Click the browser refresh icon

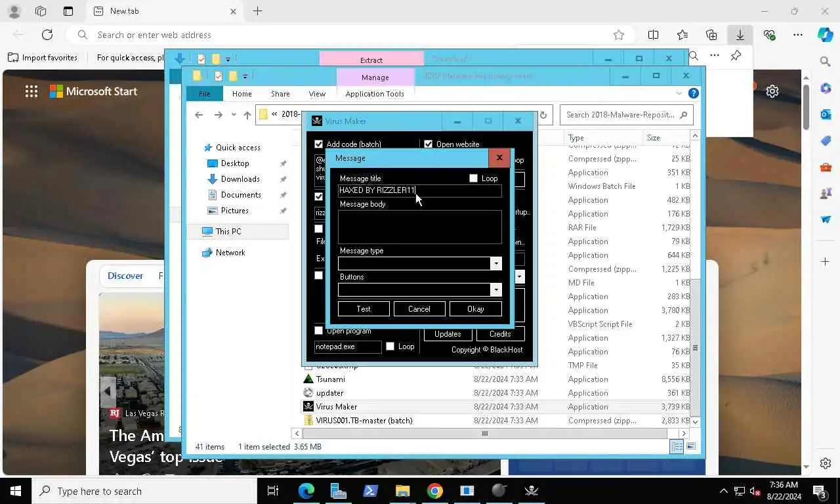click(47, 35)
